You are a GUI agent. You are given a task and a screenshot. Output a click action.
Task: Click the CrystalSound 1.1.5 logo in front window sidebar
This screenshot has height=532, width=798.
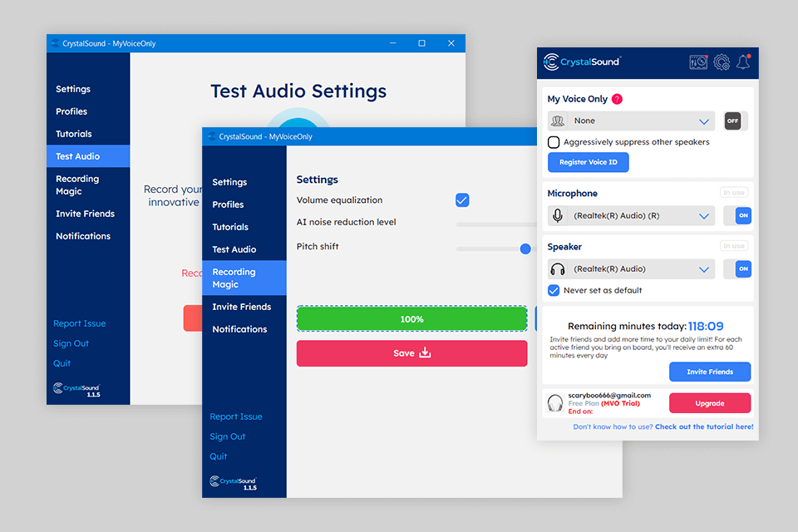click(x=234, y=483)
